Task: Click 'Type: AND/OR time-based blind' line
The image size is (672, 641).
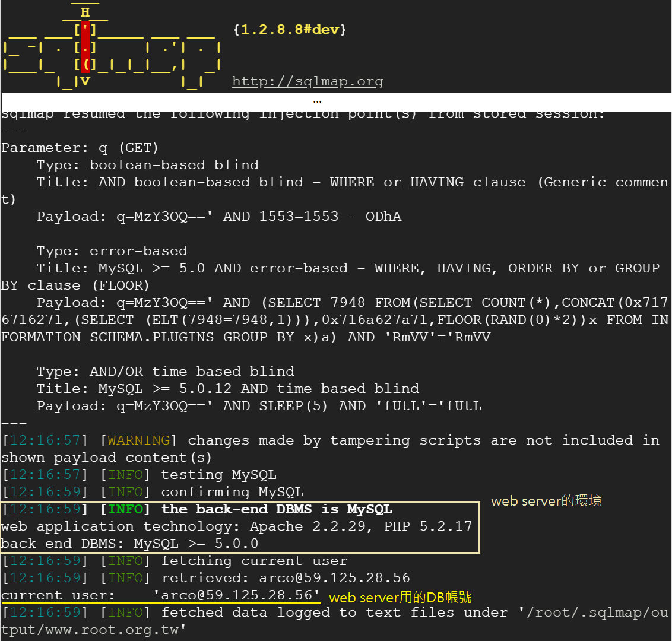Action: pos(166,371)
